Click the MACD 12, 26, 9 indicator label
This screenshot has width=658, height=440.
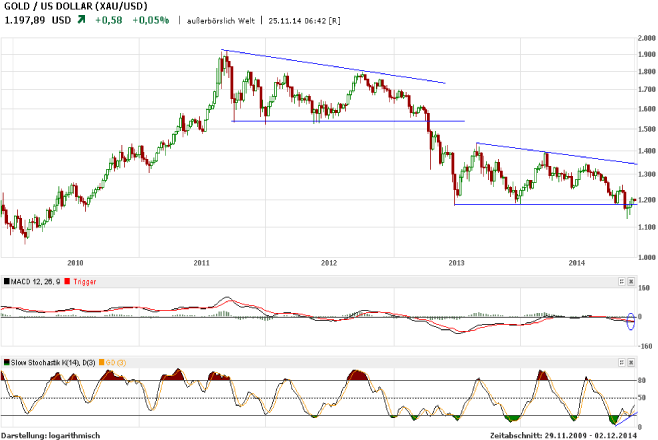[34, 283]
